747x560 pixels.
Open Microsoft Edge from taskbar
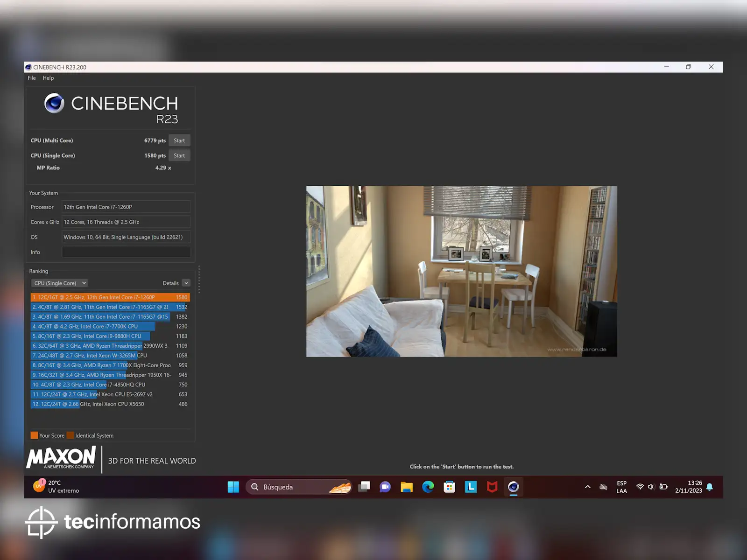[428, 487]
